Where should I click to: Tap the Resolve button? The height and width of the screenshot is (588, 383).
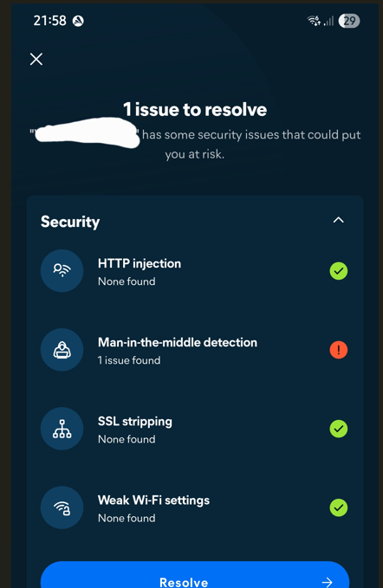(x=195, y=576)
